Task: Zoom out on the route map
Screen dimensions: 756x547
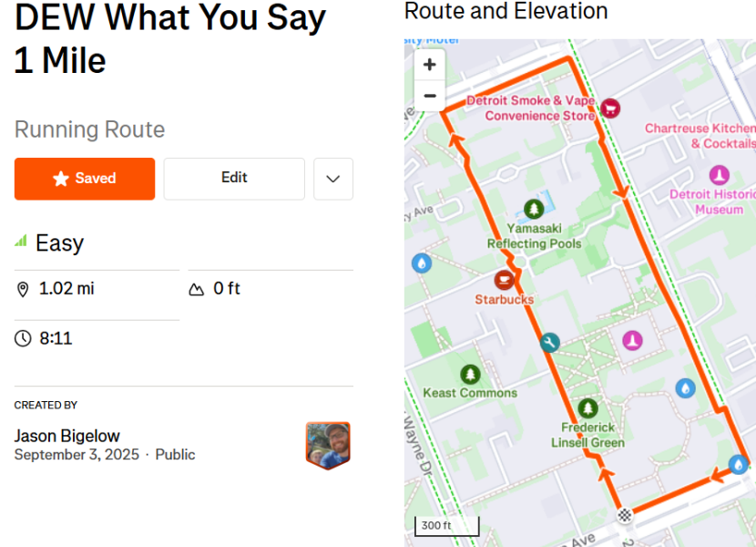Action: click(429, 96)
